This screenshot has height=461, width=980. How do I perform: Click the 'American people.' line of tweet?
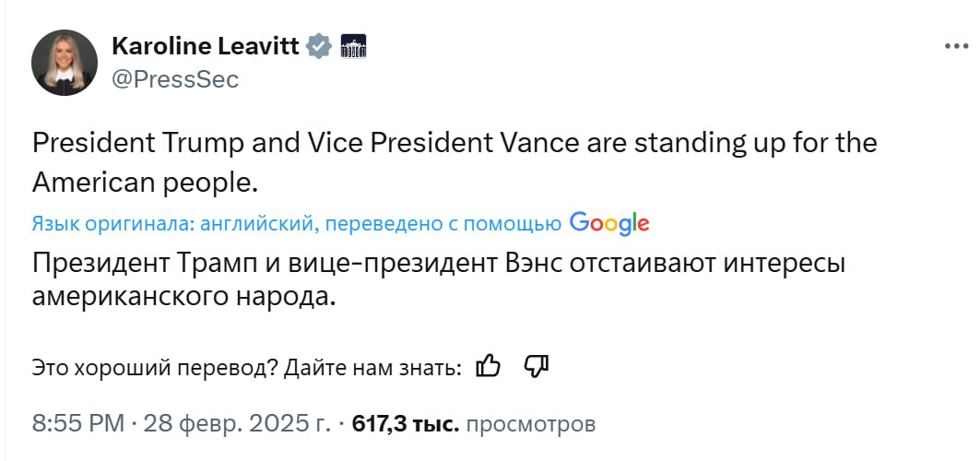(x=144, y=183)
